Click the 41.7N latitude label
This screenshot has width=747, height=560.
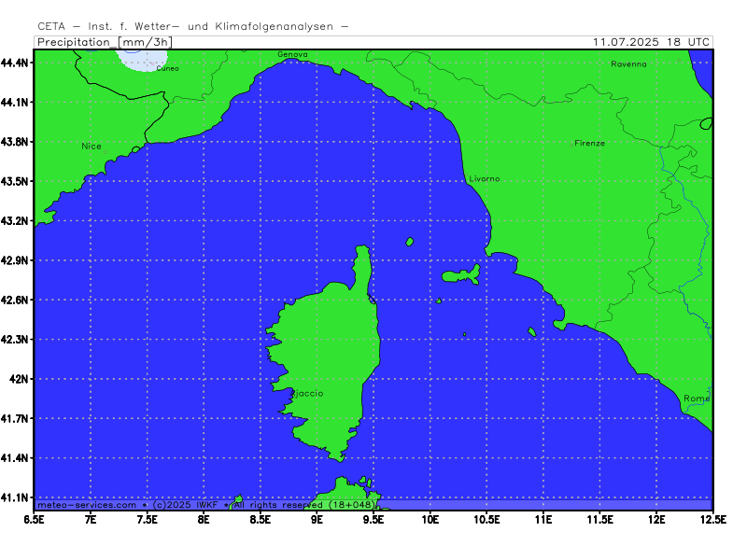16,418
